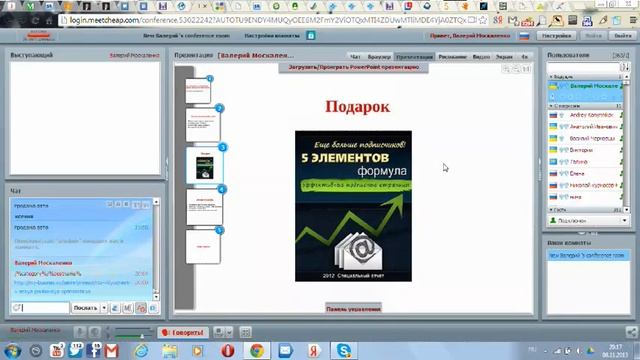The height and width of the screenshot is (360, 640).
Task: Open Twitter icon in taskbar
Action: [76, 351]
